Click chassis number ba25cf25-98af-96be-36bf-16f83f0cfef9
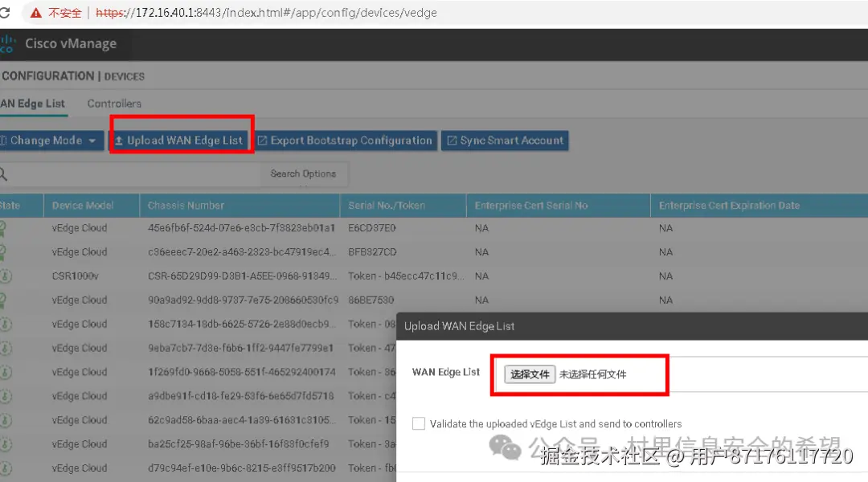Viewport: 868px width, 482px height. (x=238, y=443)
